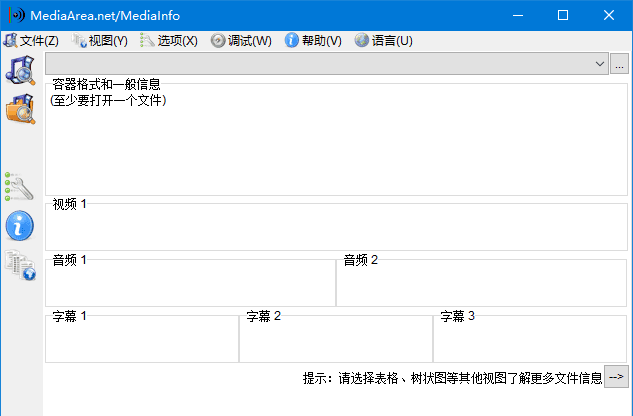
Task: Click the '(至少要打开一个文件)' text
Action: 108,100
